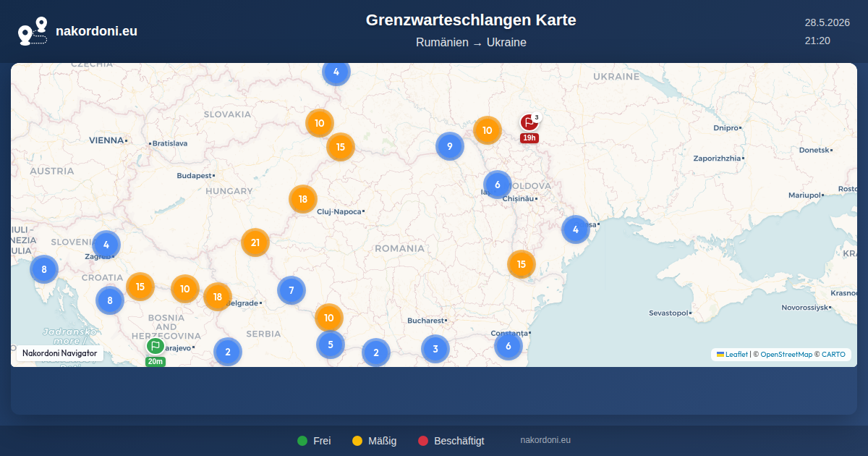Screen dimensions: 868x456
Task: Expand the blue 8 cluster below Croatia label
Action: tap(110, 300)
